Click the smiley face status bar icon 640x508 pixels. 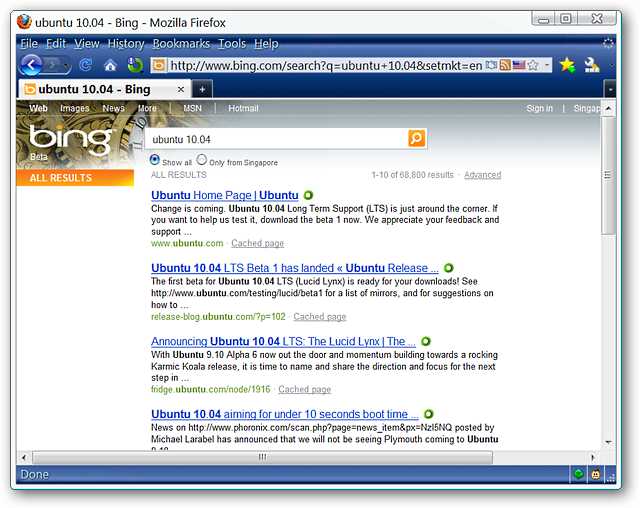pyautogui.click(x=596, y=474)
